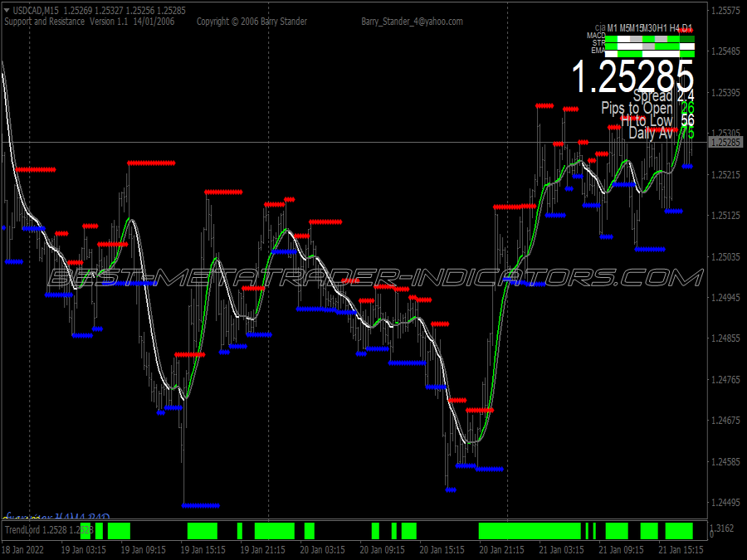Click the 1.24495 price axis label
Image resolution: width=747 pixels, height=560 pixels.
point(725,503)
